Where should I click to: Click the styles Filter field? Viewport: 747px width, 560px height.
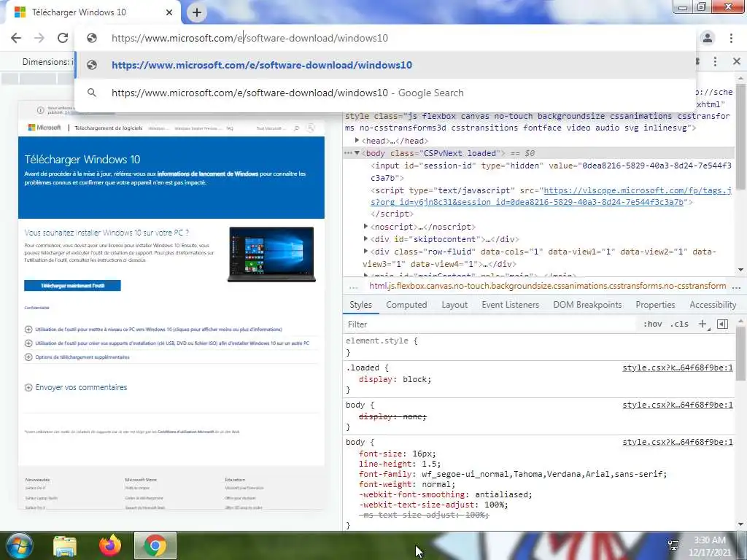491,324
